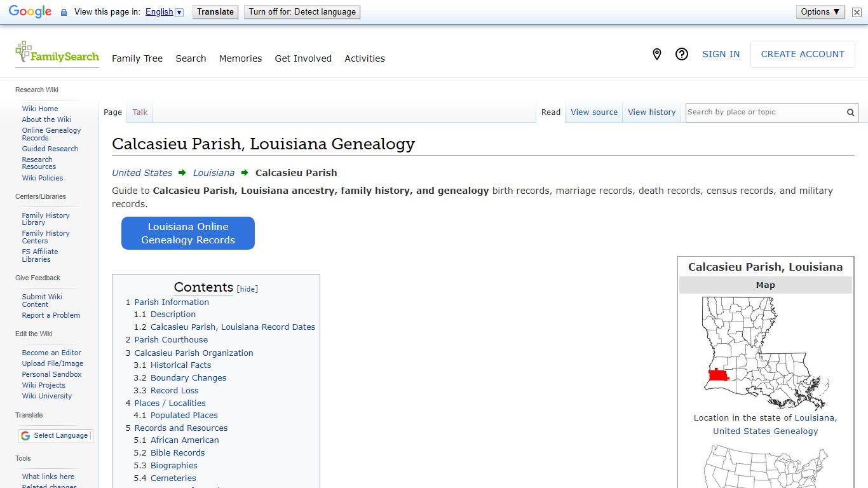The image size is (868, 488).
Task: Jump to African American section
Action: click(x=184, y=440)
